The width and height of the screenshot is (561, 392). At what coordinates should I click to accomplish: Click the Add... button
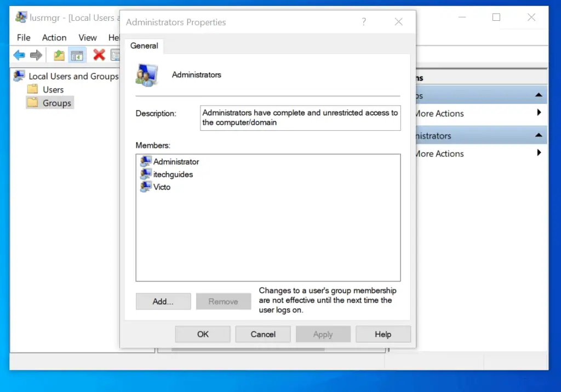pos(163,302)
